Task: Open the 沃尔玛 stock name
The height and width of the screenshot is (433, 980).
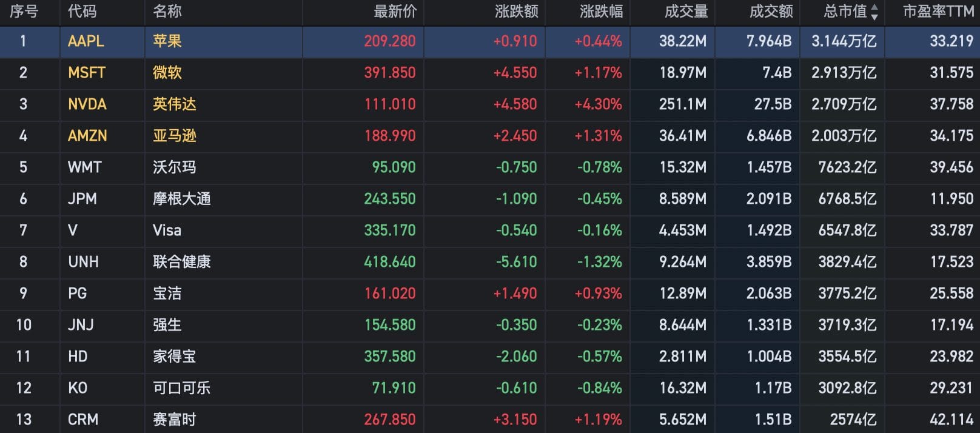Action: tap(175, 167)
